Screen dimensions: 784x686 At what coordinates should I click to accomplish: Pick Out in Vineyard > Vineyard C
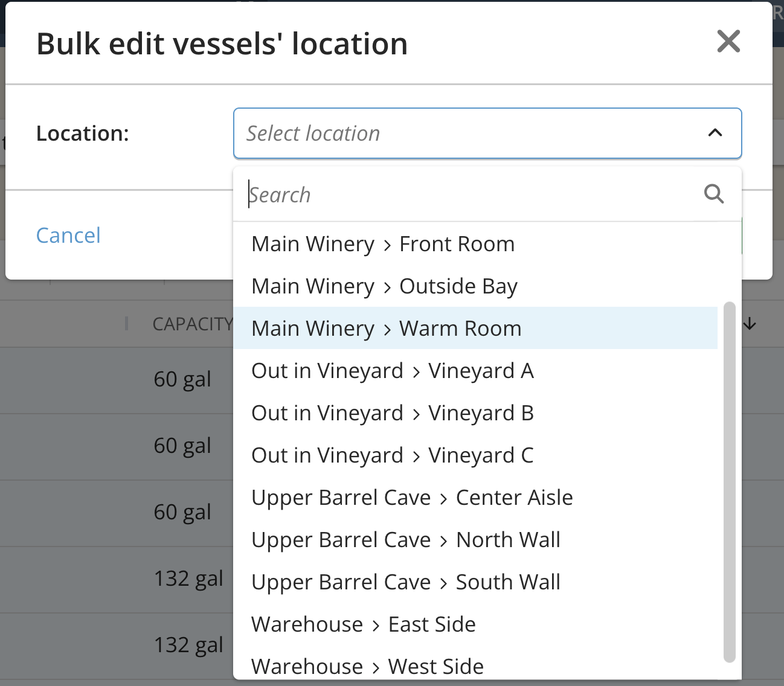point(475,455)
